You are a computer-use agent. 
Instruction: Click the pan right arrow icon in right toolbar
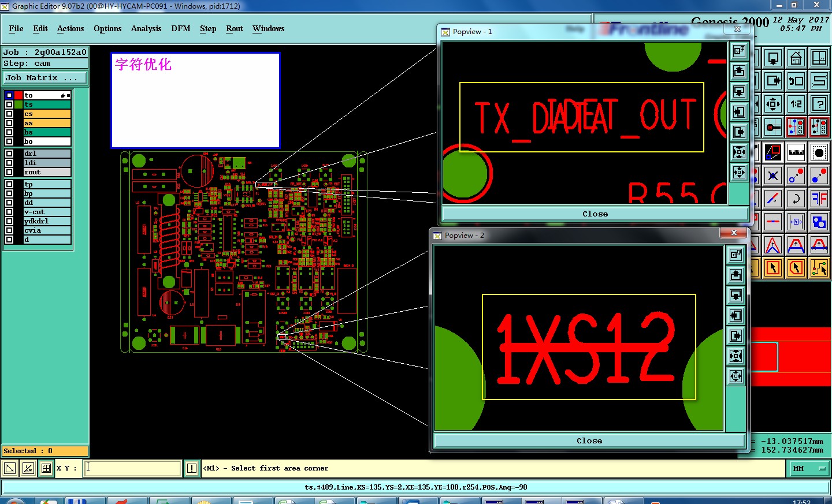pos(773,81)
